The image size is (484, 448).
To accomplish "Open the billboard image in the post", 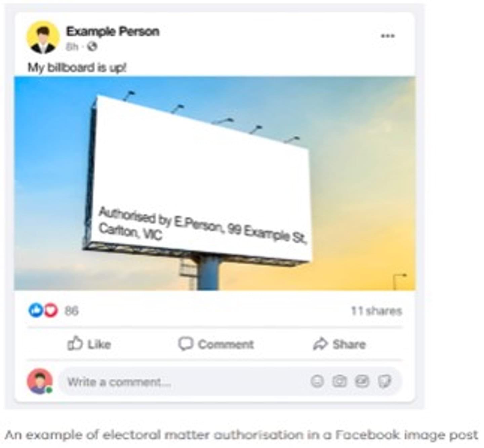I will pyautogui.click(x=215, y=184).
